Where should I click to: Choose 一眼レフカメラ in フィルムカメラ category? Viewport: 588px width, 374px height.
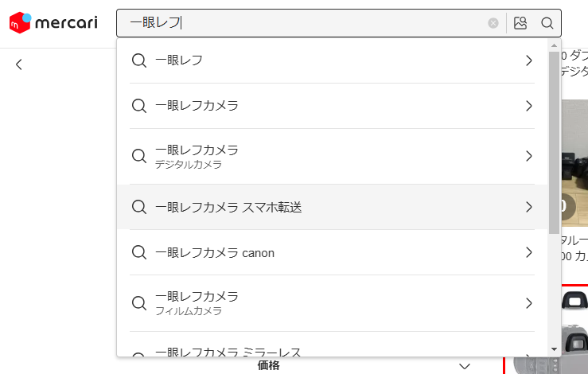click(332, 303)
